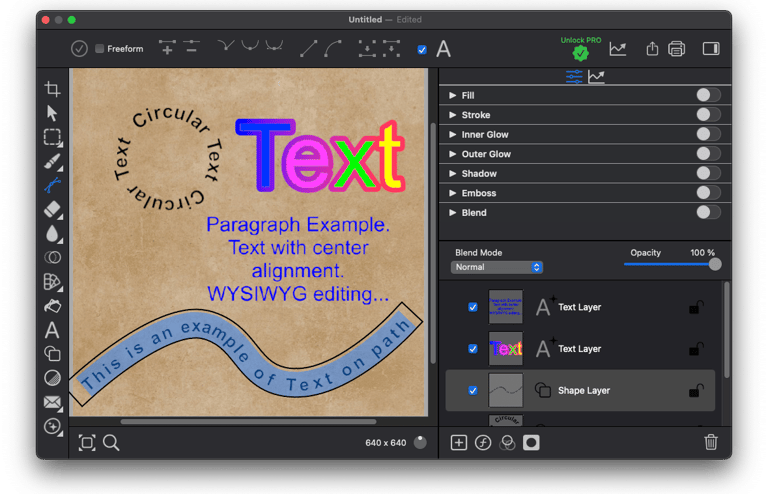The image size is (768, 494).
Task: Open the Blend Mode Normal dropdown
Action: (496, 267)
